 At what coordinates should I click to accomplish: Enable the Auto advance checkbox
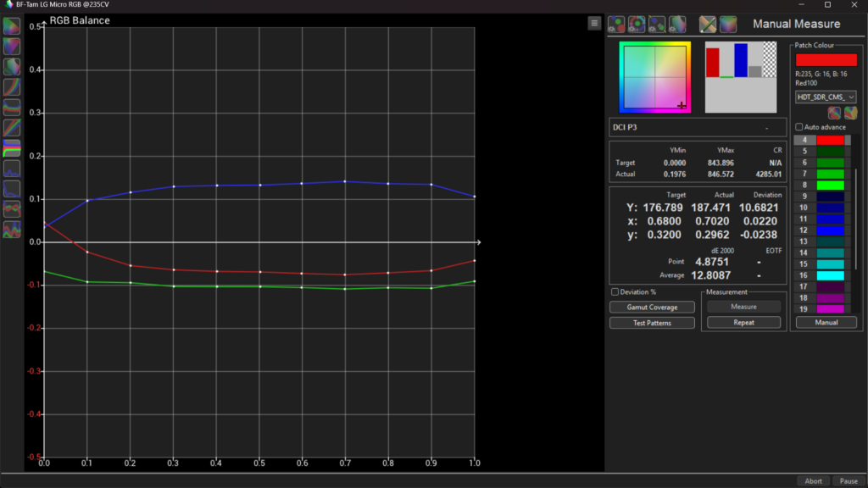798,127
